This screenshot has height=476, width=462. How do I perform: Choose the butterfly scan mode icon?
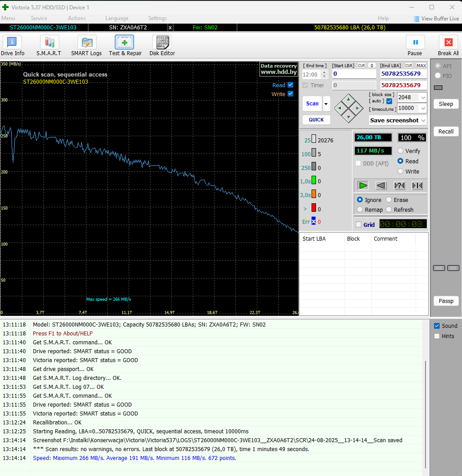pos(417,186)
